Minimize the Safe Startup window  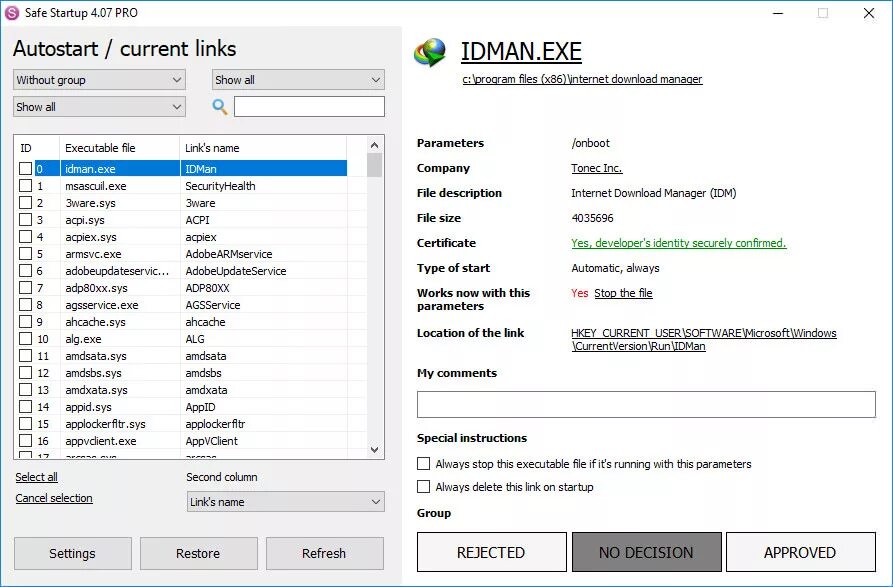[x=778, y=13]
